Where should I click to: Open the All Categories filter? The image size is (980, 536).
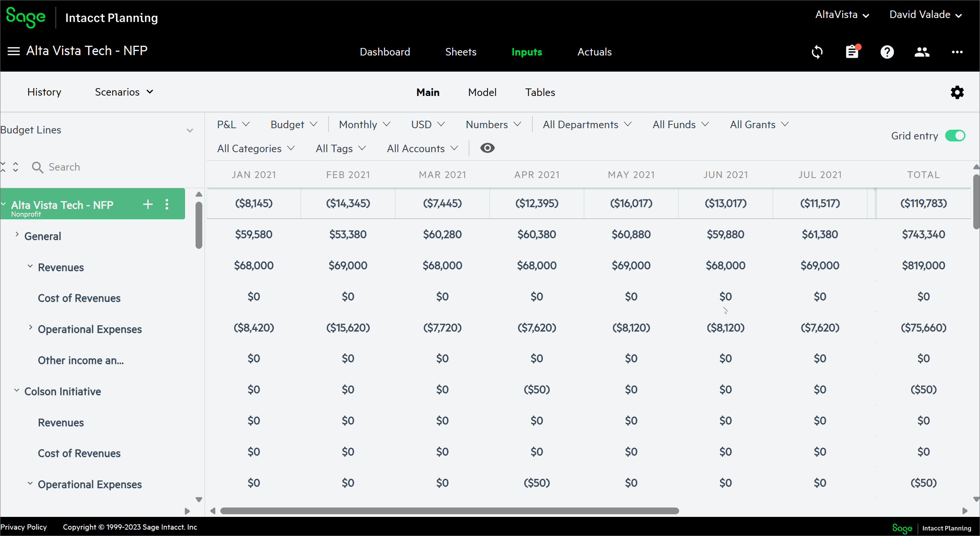[255, 148]
